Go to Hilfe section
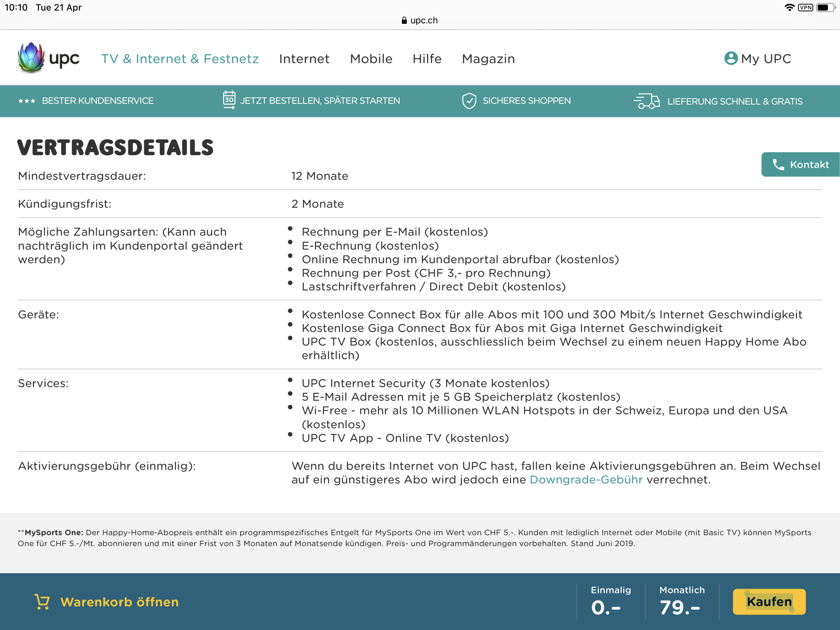This screenshot has height=630, width=840. (427, 59)
